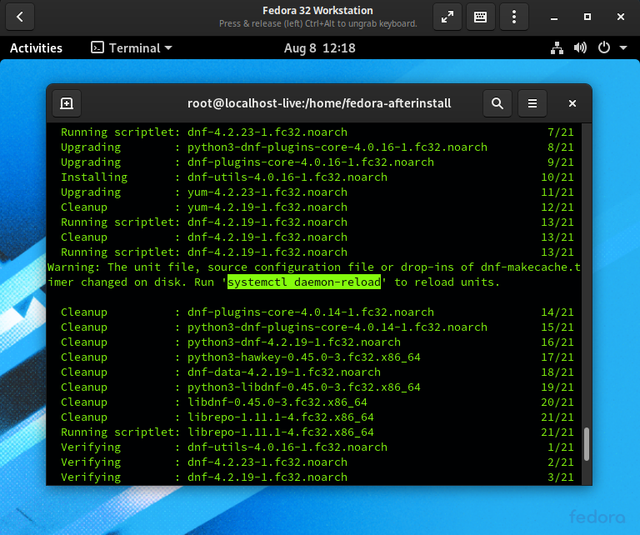Click the Terminal icon in top bar
The image size is (640, 535).
[x=97, y=48]
